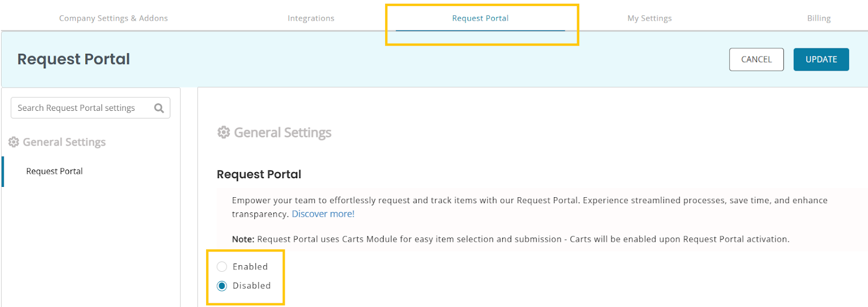Click the large Request Portal page title
This screenshot has height=307, width=868.
[74, 59]
